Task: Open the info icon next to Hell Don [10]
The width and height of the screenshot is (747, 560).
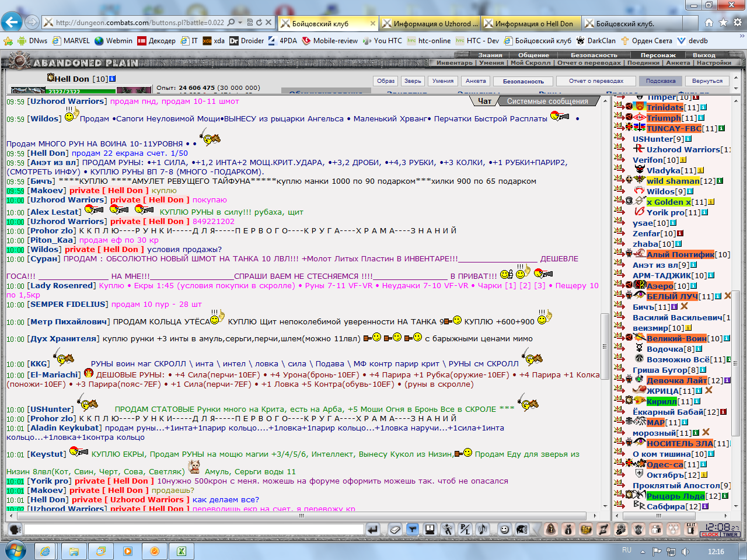Action: pos(113,79)
